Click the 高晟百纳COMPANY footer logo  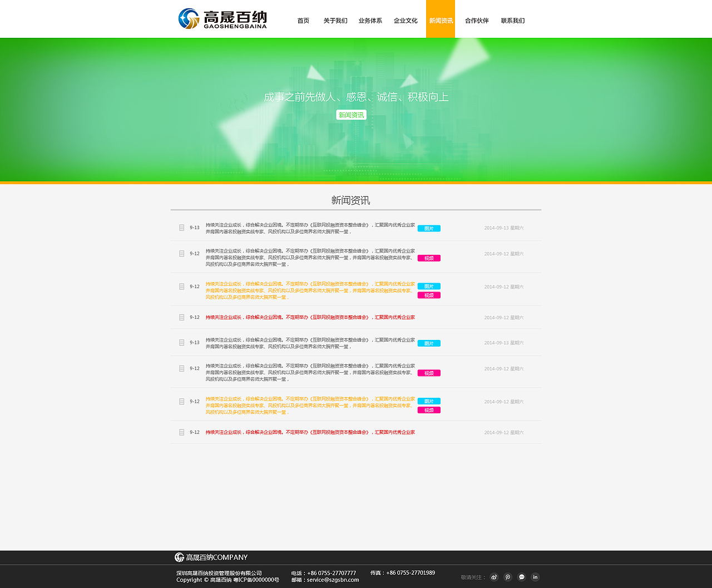click(211, 557)
